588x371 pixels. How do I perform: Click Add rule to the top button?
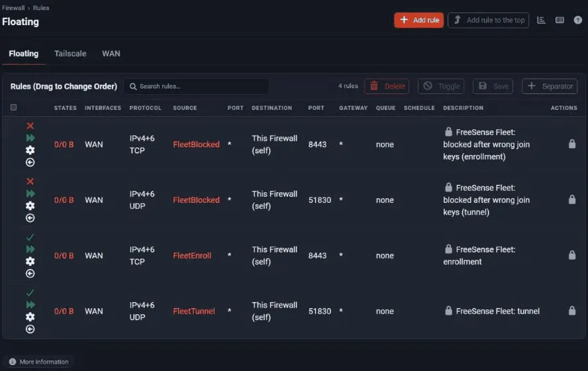[x=488, y=21]
